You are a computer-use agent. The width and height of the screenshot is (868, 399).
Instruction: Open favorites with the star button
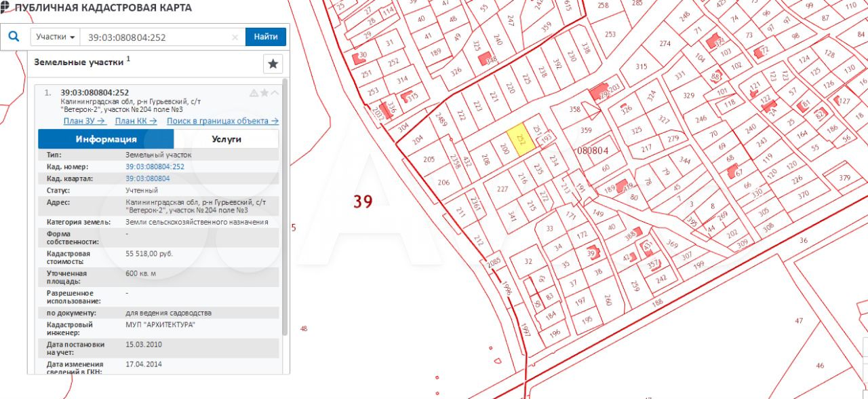click(273, 64)
